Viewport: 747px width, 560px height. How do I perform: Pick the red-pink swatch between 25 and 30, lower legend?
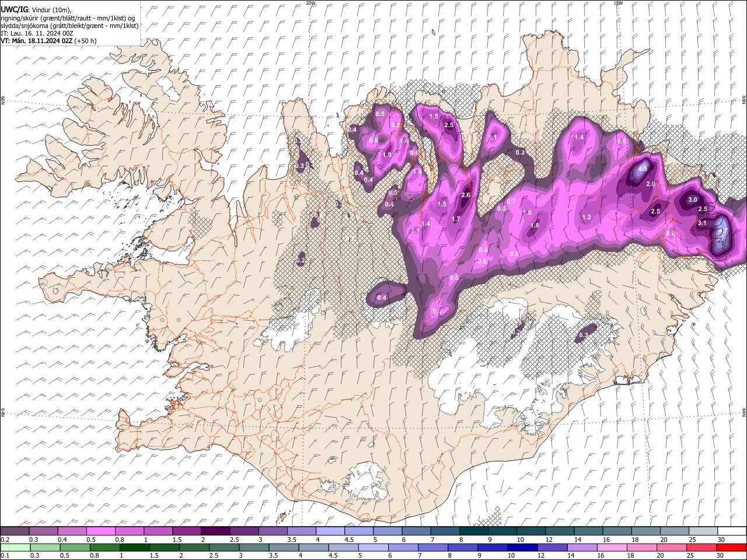(700, 547)
